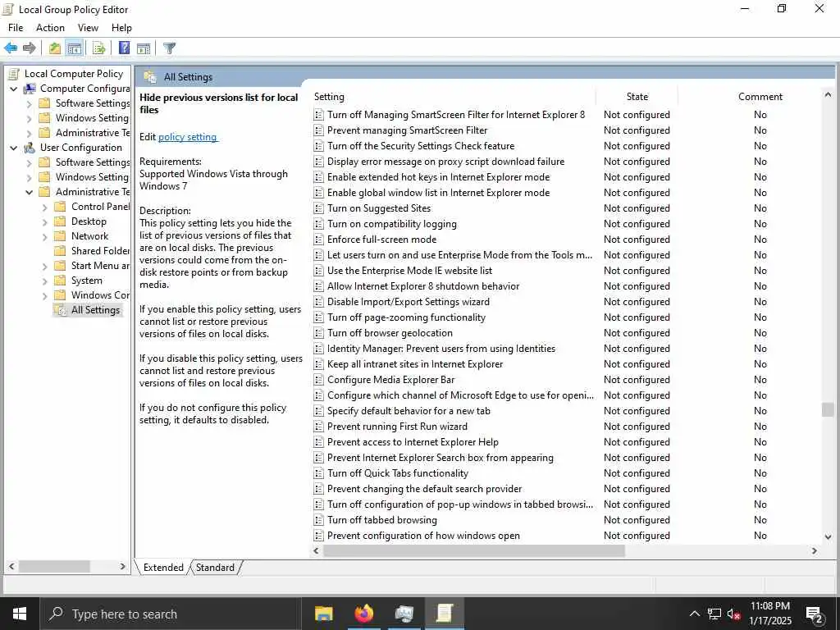Viewport: 840px width, 630px height.
Task: Expand the Desktop tree folder
Action: coord(45,221)
